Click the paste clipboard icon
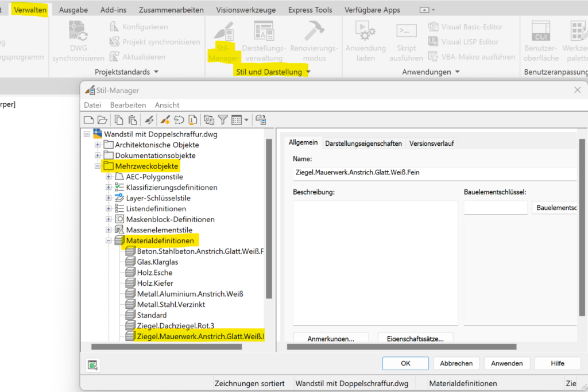The width and height of the screenshot is (588, 392). 133,120
